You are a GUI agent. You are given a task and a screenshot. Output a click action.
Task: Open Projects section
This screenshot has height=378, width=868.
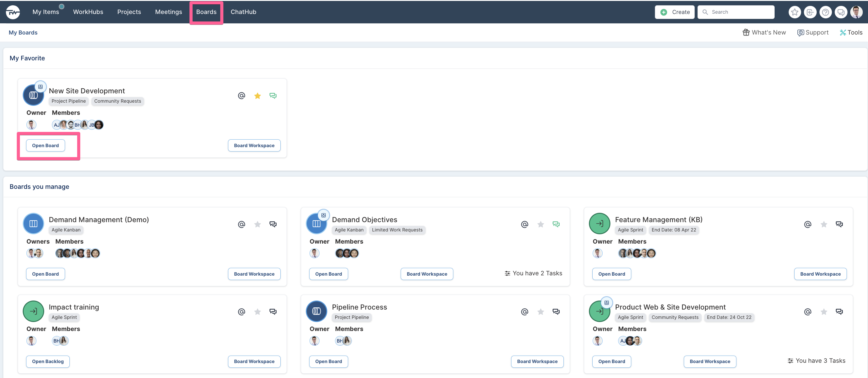coord(129,12)
